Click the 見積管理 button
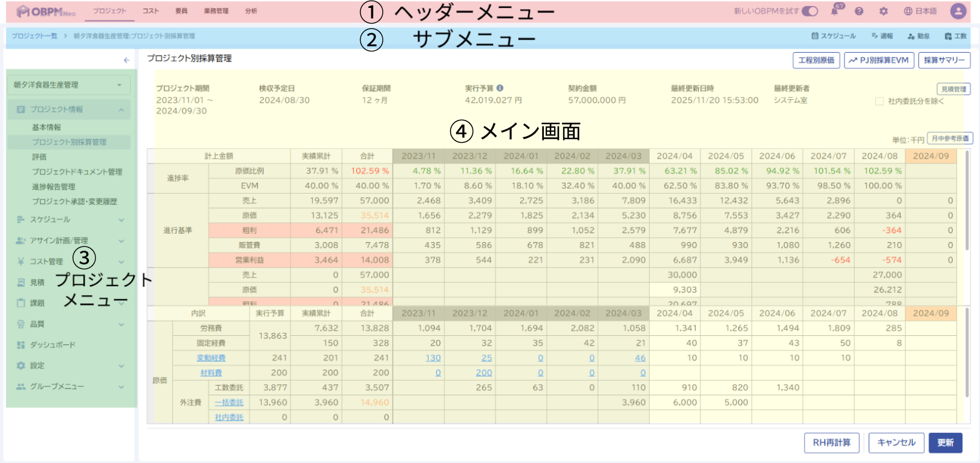Image resolution: width=980 pixels, height=463 pixels. (x=954, y=89)
